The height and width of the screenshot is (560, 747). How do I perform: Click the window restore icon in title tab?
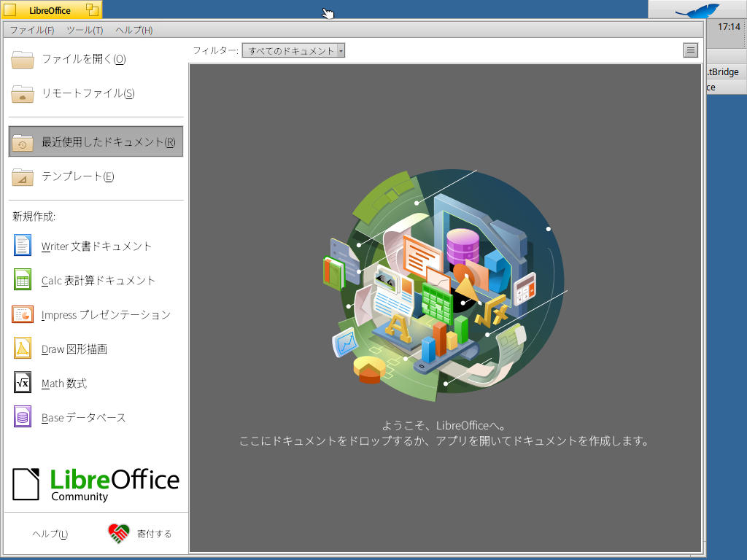coord(93,9)
